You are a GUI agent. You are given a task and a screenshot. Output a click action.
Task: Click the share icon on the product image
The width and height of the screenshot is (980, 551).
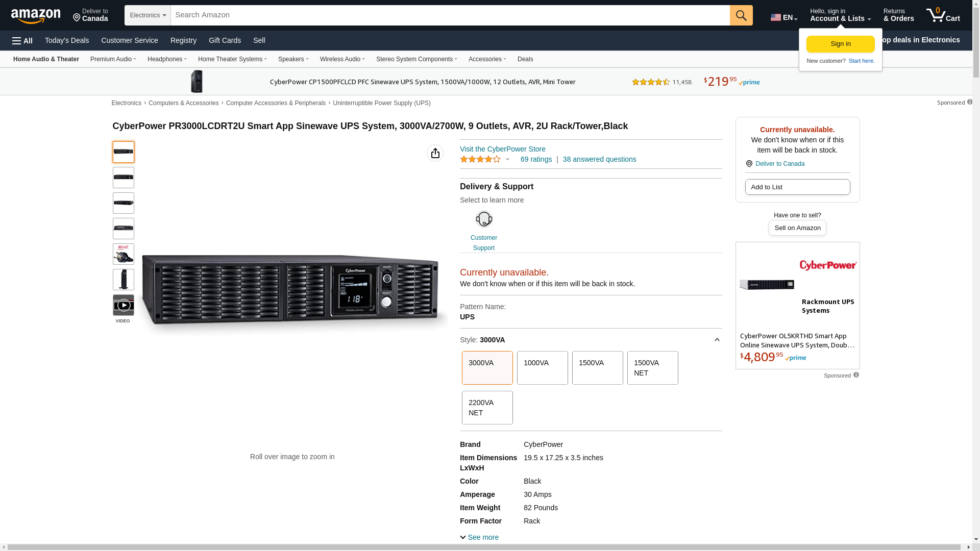point(435,153)
